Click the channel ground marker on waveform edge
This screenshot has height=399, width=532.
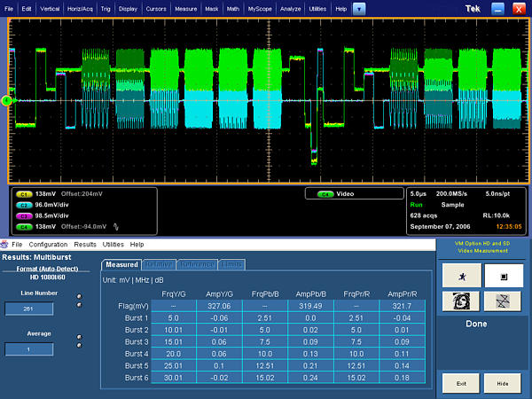tap(5, 100)
